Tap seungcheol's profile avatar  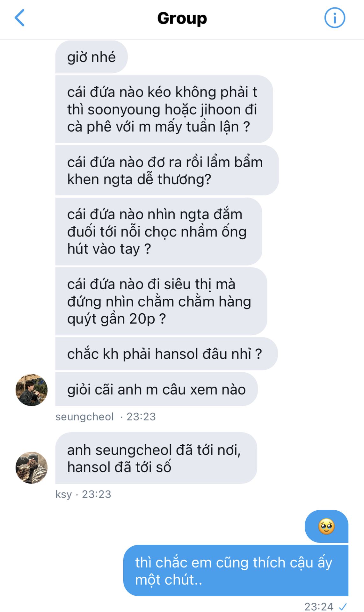pos(32,390)
